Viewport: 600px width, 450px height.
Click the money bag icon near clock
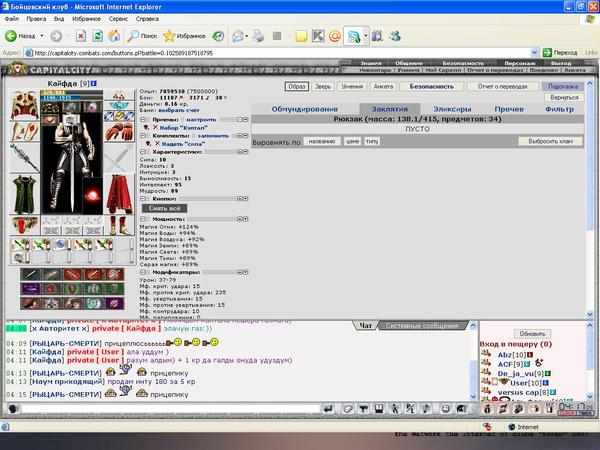(x=487, y=409)
